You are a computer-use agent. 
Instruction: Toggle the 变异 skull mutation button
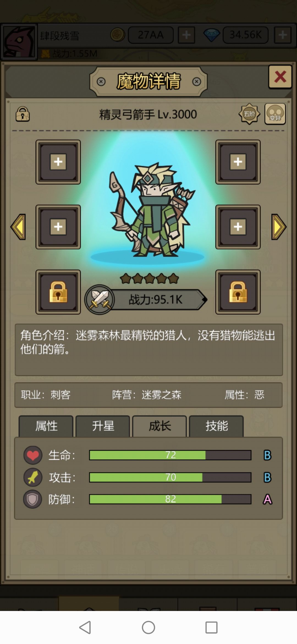click(275, 114)
